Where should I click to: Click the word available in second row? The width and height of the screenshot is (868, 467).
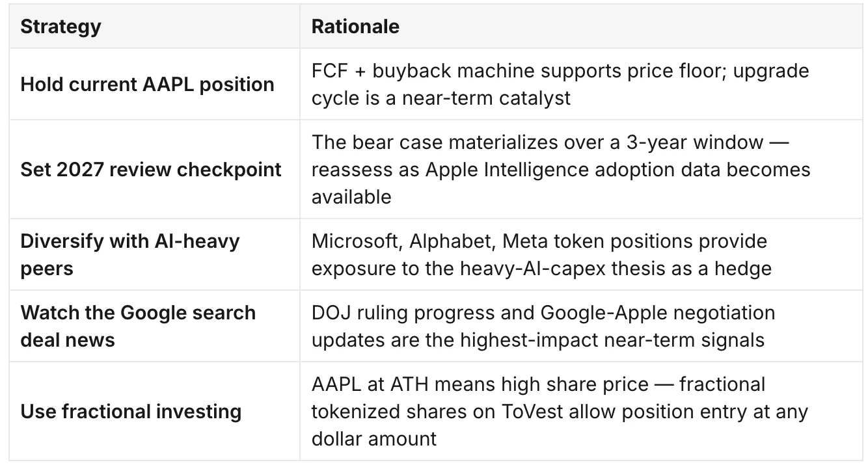351,196
